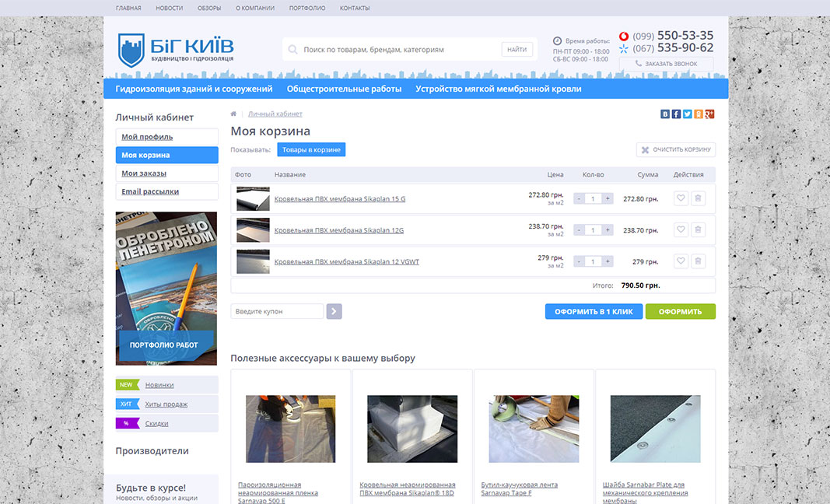Click Очистить корзину button
This screenshot has height=504, width=830.
coord(676,150)
